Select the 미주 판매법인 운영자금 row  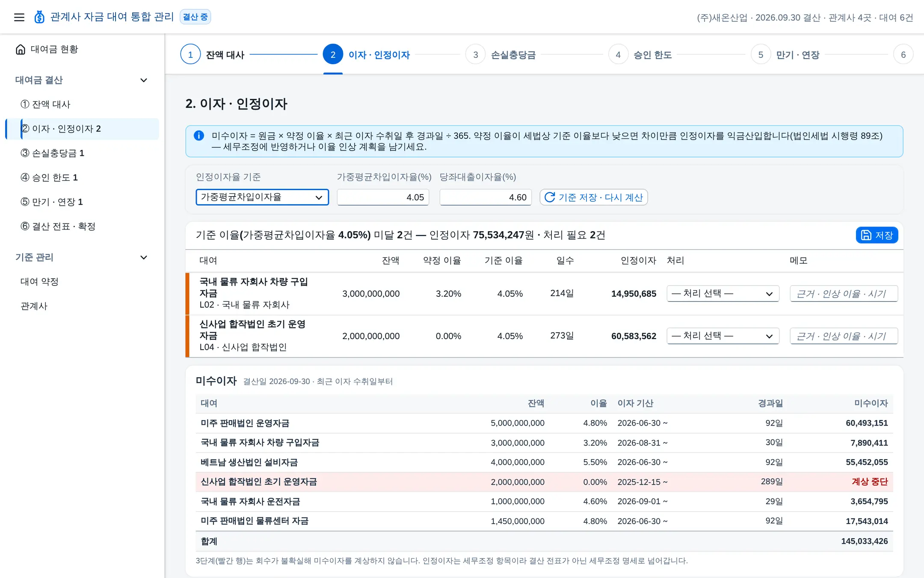[x=544, y=423]
